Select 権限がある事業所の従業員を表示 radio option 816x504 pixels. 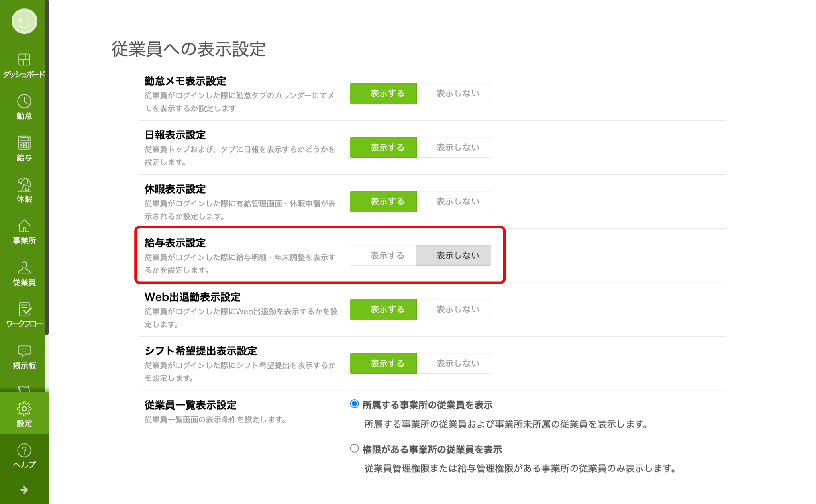click(354, 449)
